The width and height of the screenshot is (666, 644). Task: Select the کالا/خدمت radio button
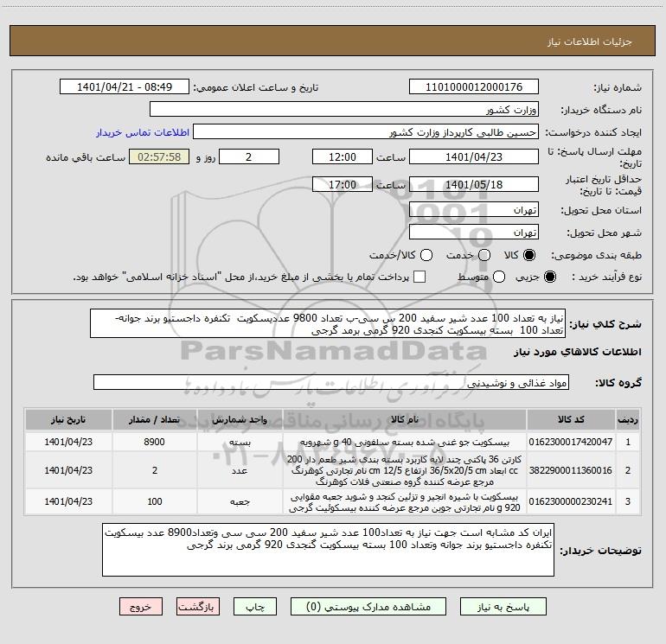426,255
